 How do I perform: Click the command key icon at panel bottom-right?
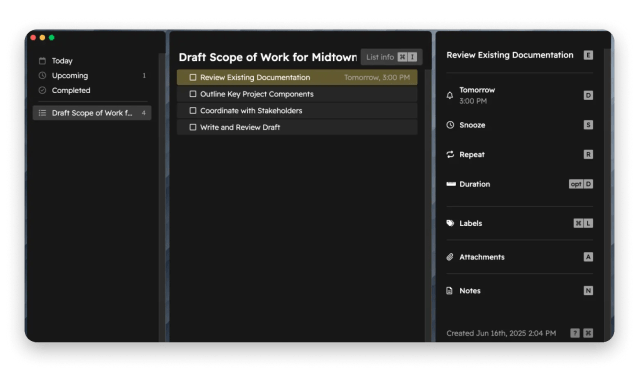588,333
